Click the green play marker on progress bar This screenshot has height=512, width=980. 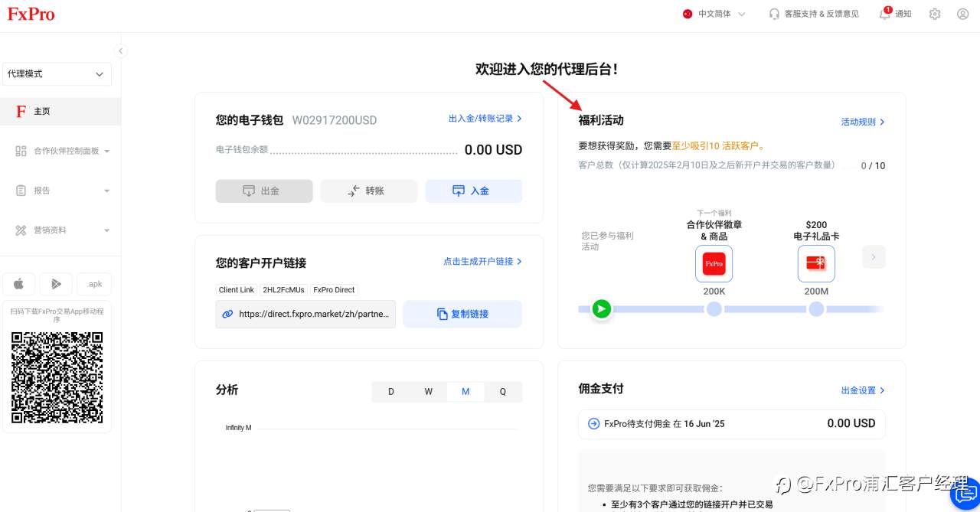tap(602, 309)
